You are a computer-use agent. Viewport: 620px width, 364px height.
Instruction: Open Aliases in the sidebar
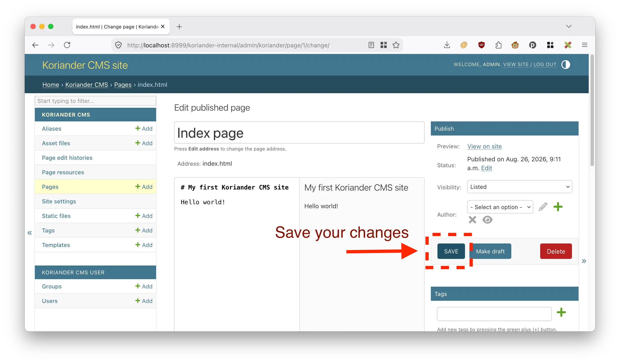(51, 129)
